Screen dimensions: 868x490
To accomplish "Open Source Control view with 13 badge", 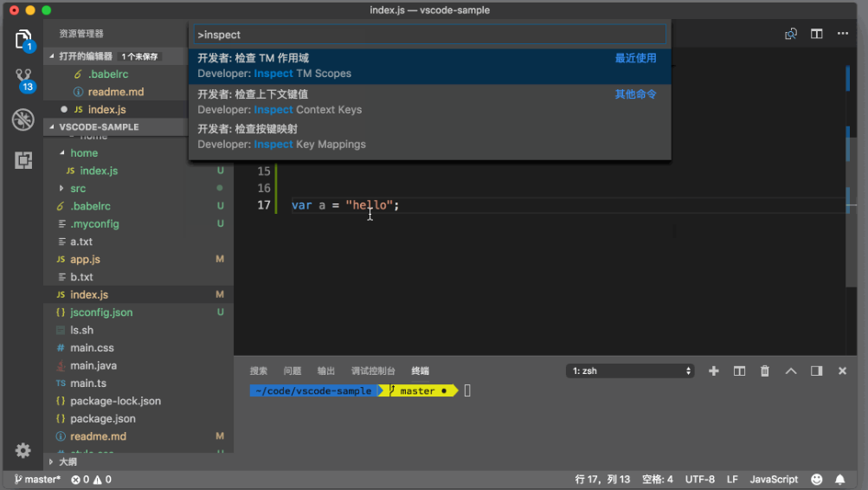I will (23, 80).
